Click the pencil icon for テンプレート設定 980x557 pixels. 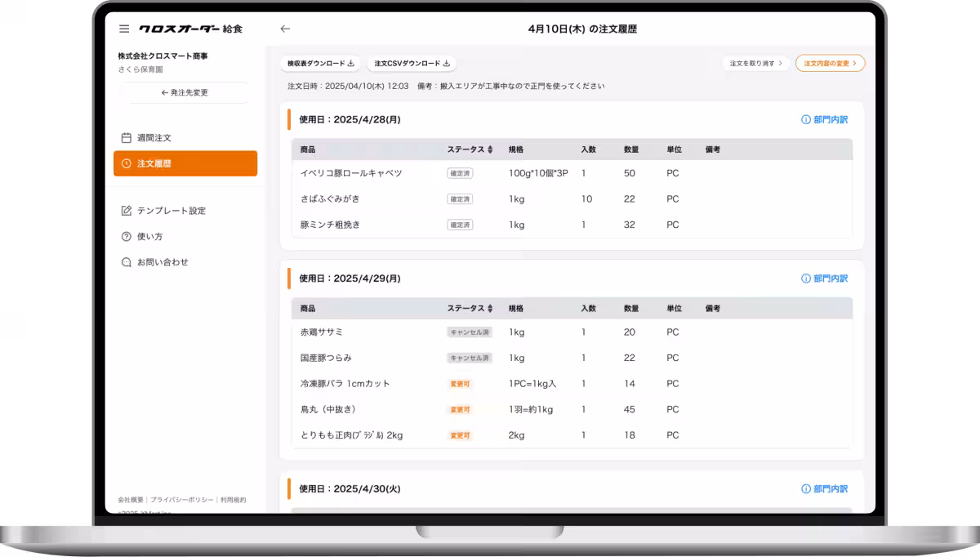(125, 210)
